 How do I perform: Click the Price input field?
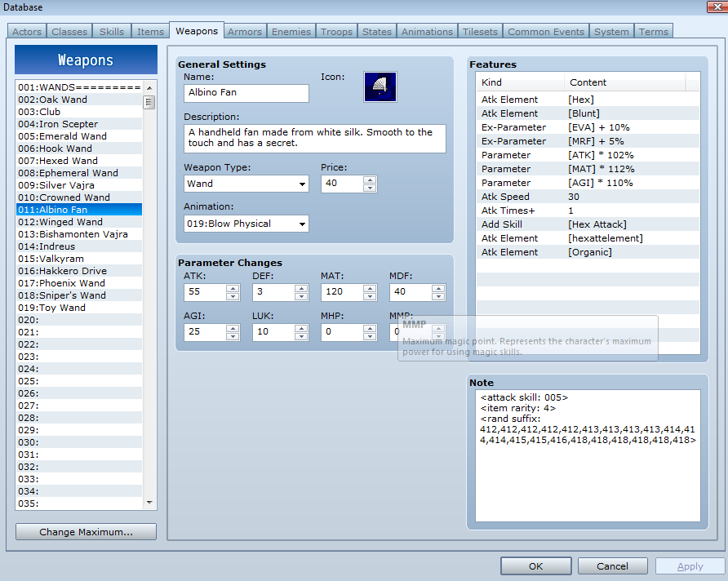342,184
